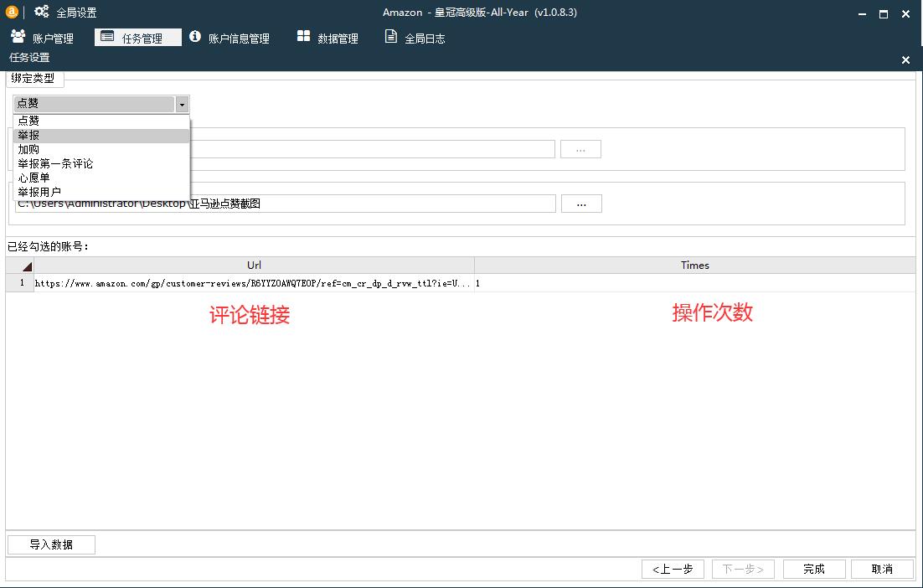Viewport: 923px width, 588px height.
Task: Click the 全局设置 label
Action: tap(76, 13)
